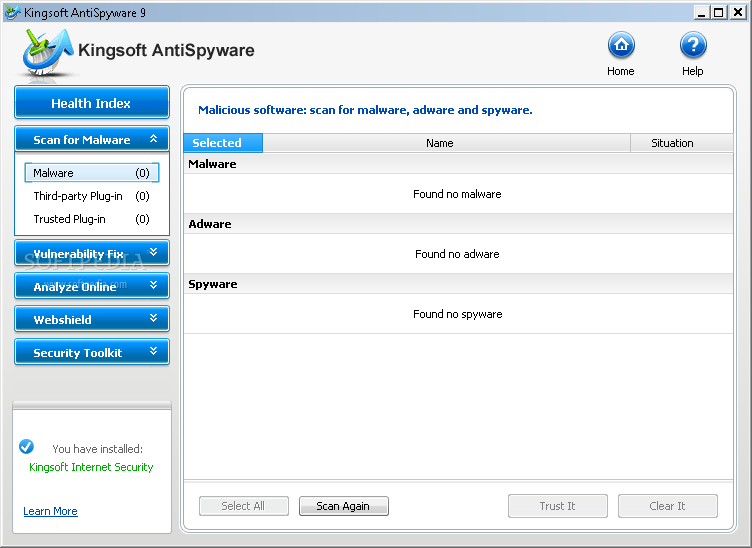Collapse the Scan for Malware section chevron
Image resolution: width=752 pixels, height=548 pixels.
click(x=153, y=139)
